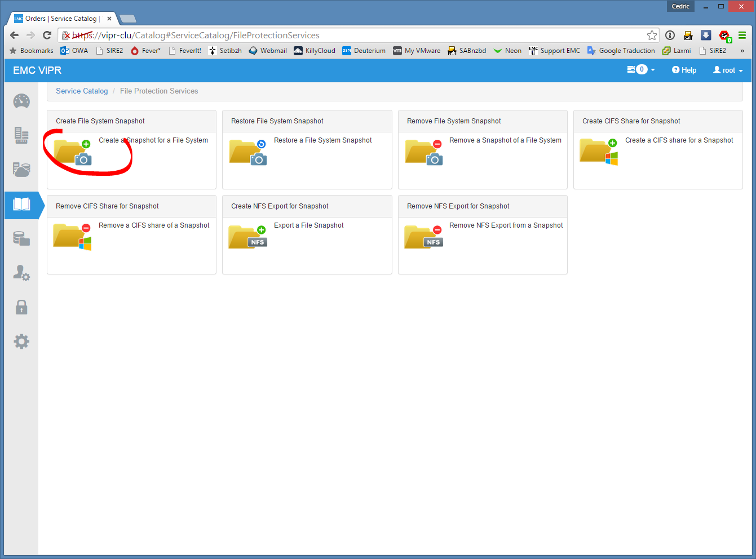Open the user settings icon in sidebar
756x559 pixels.
pyautogui.click(x=21, y=273)
